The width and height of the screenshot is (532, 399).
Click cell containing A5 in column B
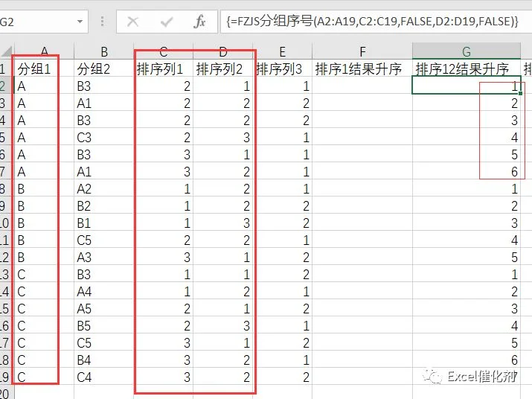coord(104,308)
